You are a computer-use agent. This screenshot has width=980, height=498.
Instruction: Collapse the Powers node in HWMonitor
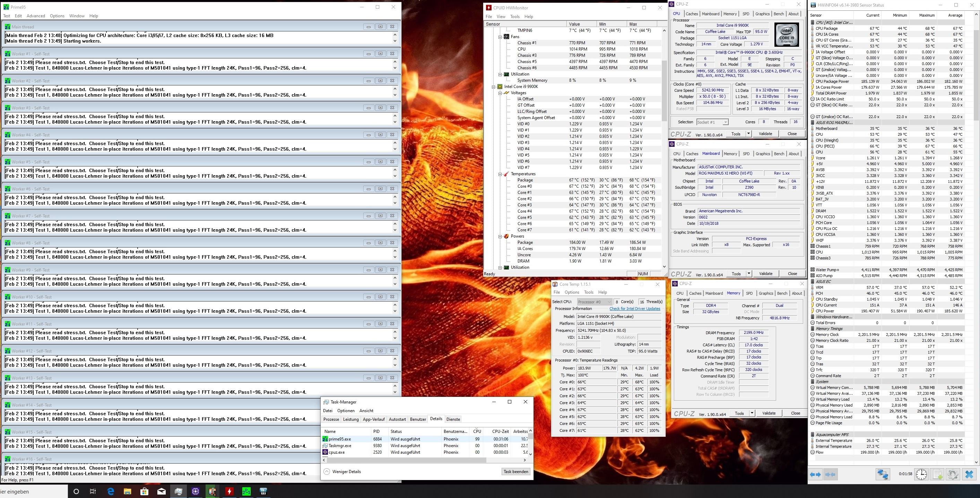[x=500, y=237]
